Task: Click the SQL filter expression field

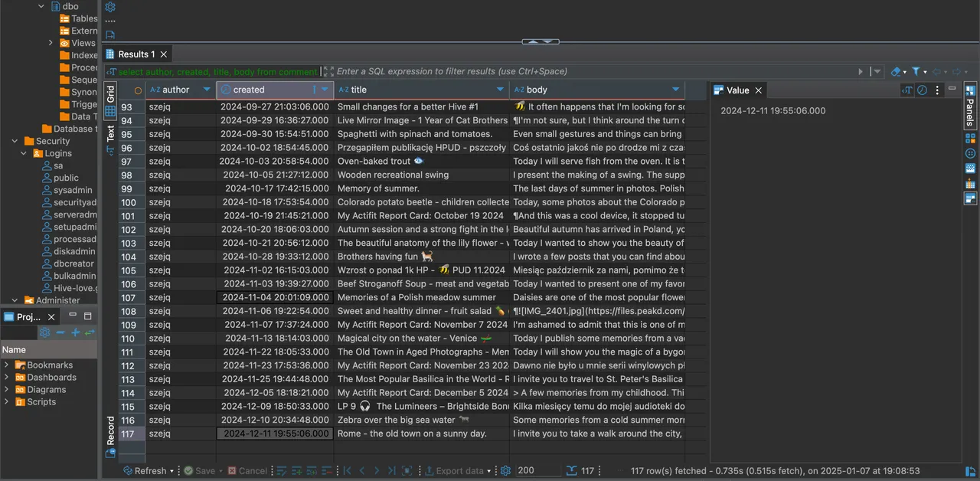Action: coord(593,71)
